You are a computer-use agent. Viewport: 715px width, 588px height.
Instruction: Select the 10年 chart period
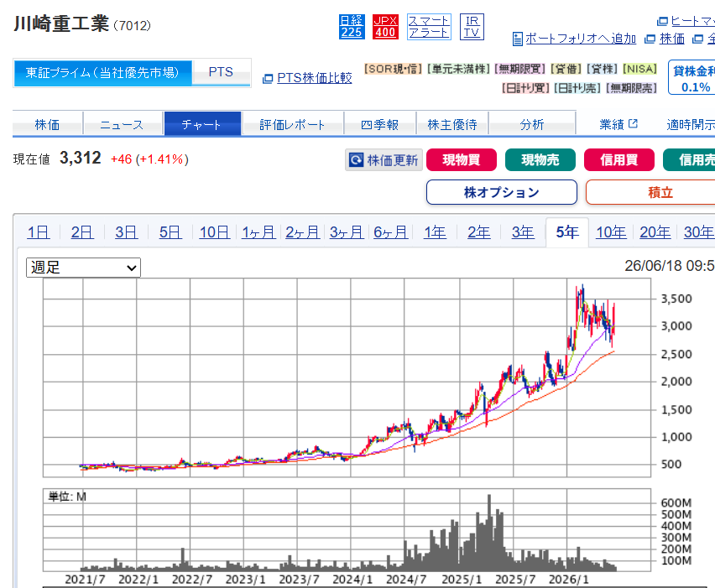pos(611,232)
